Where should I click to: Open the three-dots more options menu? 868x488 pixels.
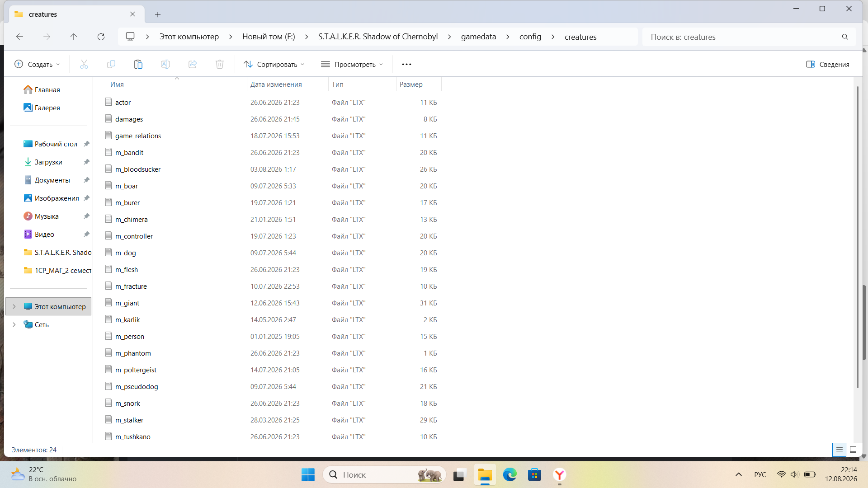(406, 64)
